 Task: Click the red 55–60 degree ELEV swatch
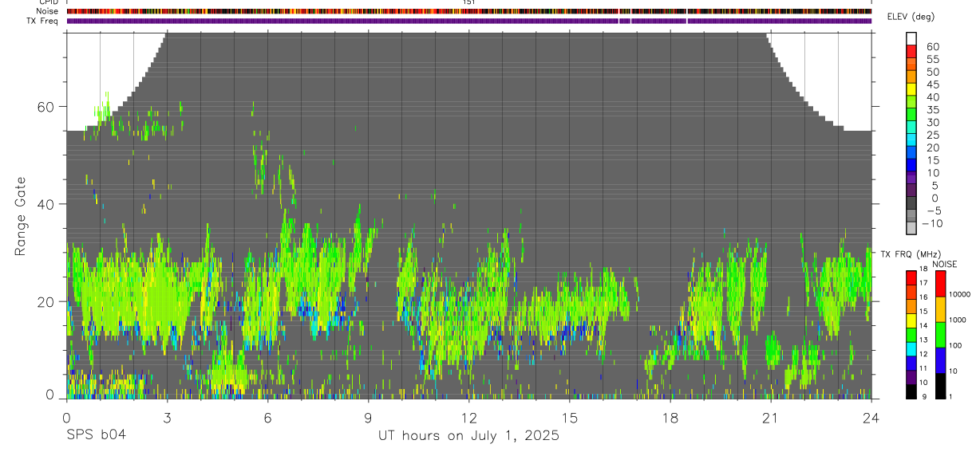click(911, 52)
